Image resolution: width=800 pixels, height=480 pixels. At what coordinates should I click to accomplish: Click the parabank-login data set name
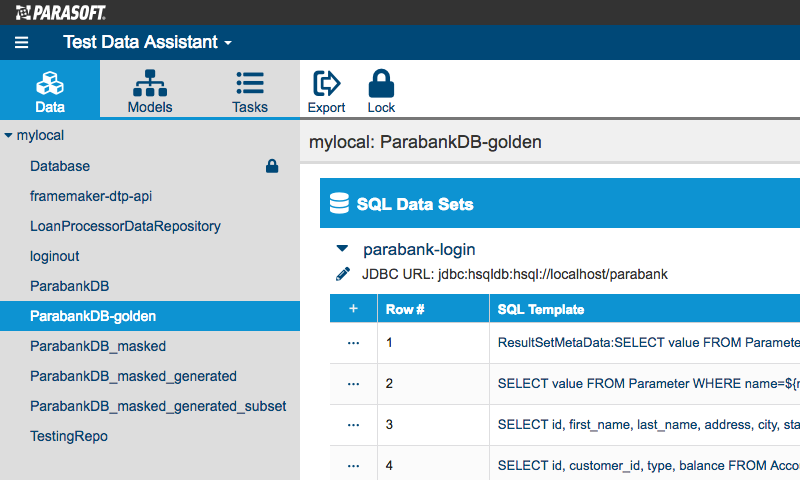pos(419,249)
